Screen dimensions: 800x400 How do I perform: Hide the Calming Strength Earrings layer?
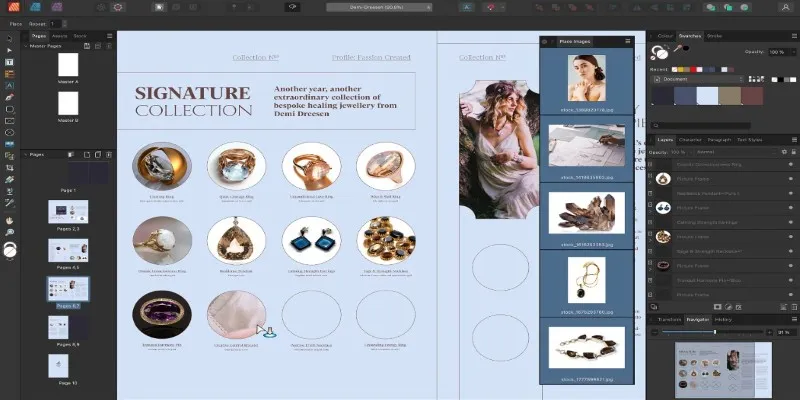[x=791, y=222]
